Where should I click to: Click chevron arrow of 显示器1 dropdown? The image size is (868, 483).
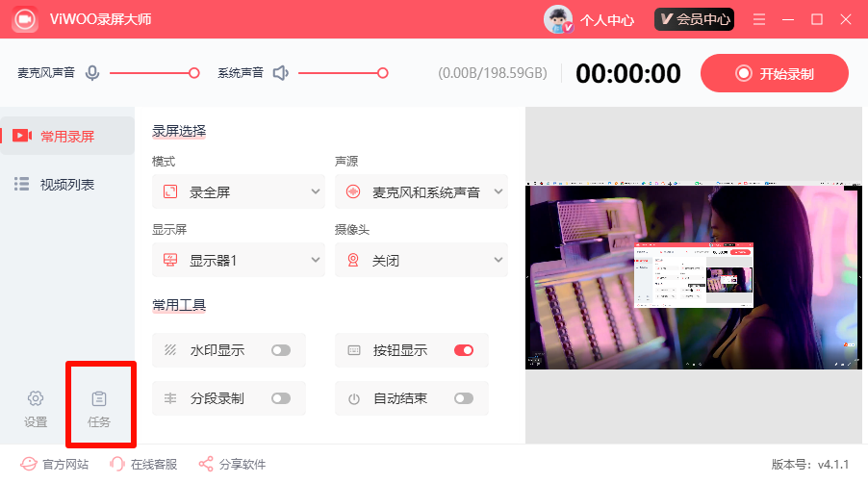point(316,260)
